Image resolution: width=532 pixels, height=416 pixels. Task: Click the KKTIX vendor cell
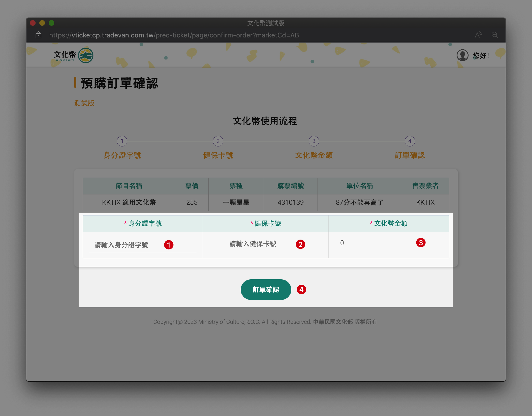click(x=425, y=202)
